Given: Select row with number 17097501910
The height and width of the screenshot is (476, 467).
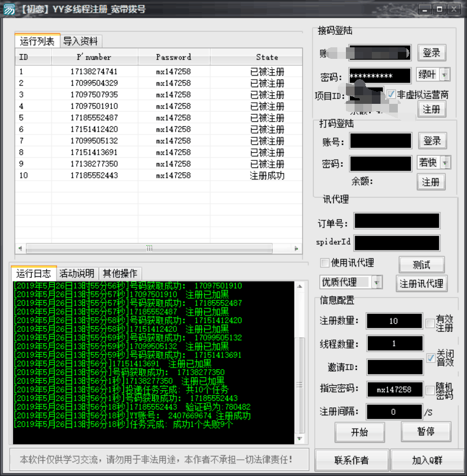Looking at the screenshot, I should pyautogui.click(x=159, y=106).
